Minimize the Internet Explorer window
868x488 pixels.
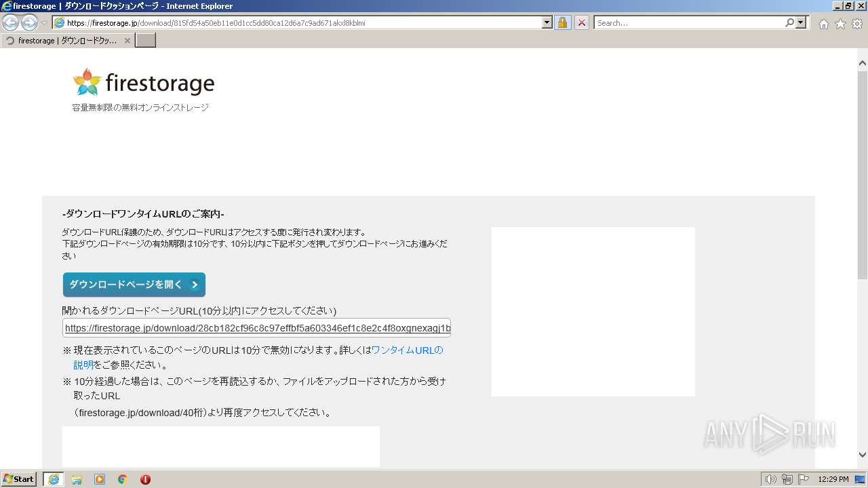coord(837,6)
